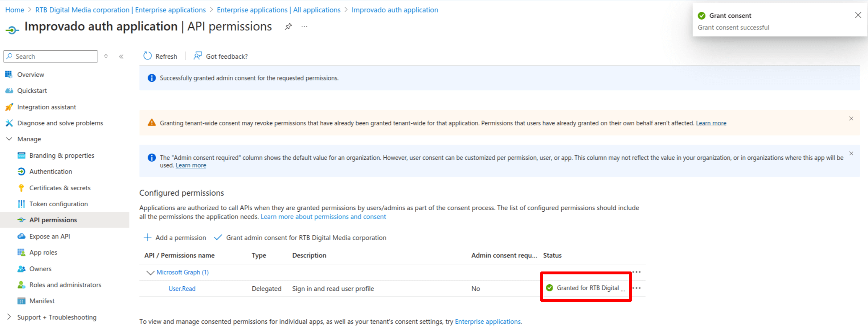The image size is (868, 336).
Task: Collapse the Manage section
Action: 9,139
